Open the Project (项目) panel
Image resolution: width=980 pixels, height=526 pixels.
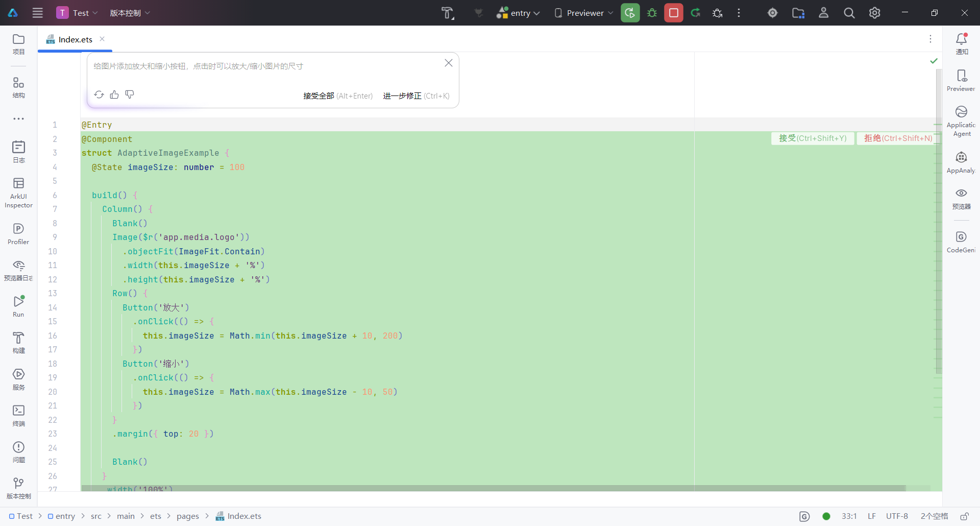click(18, 44)
